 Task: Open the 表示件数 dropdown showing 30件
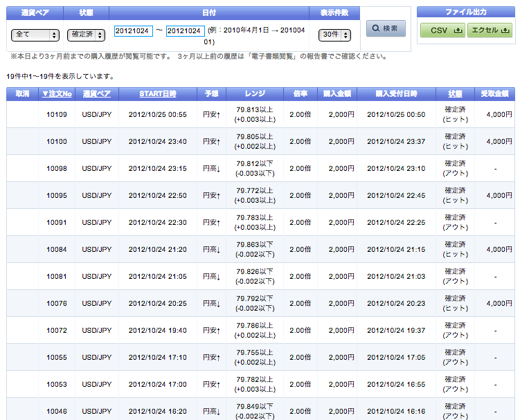coord(334,35)
